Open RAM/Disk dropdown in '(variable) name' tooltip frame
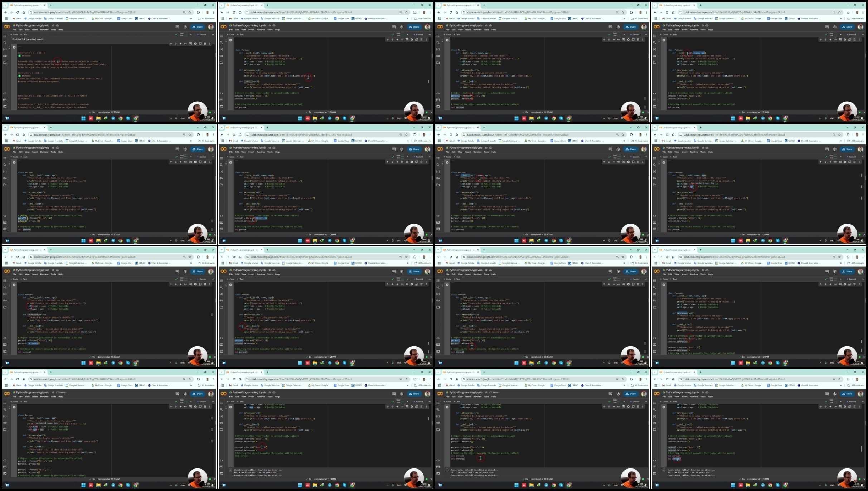Screen dimensions: 868x491 click(x=191, y=402)
